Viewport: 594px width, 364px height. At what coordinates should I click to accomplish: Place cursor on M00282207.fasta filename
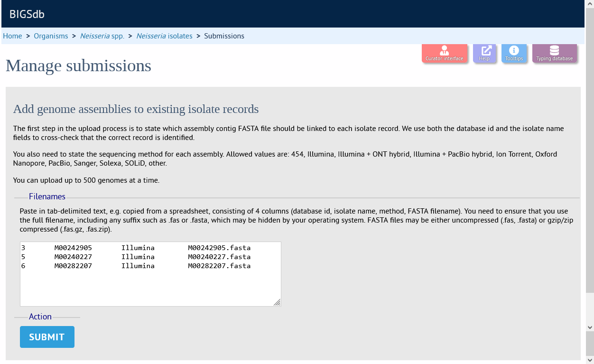point(219,266)
